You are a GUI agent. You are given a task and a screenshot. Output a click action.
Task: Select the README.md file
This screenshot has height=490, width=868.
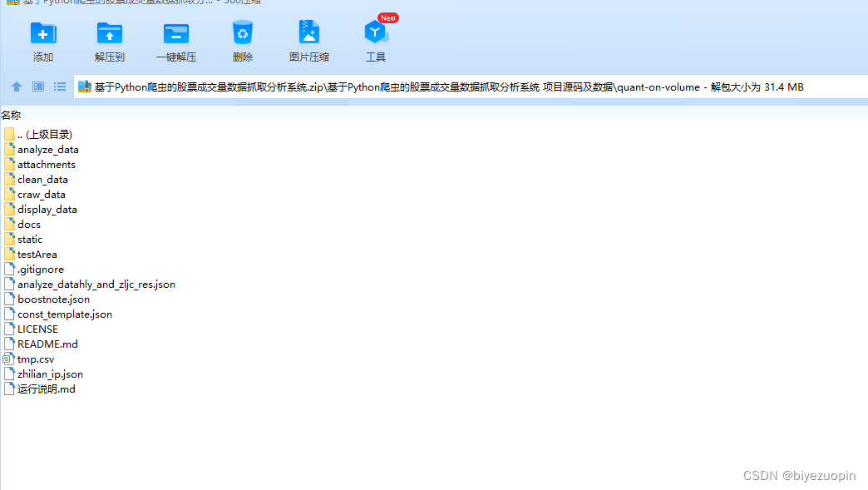click(47, 344)
